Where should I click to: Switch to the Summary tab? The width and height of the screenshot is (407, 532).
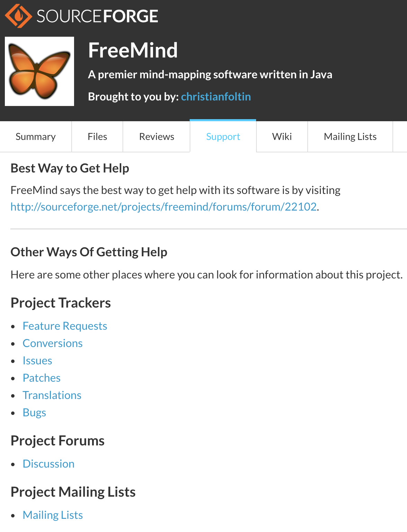click(35, 136)
